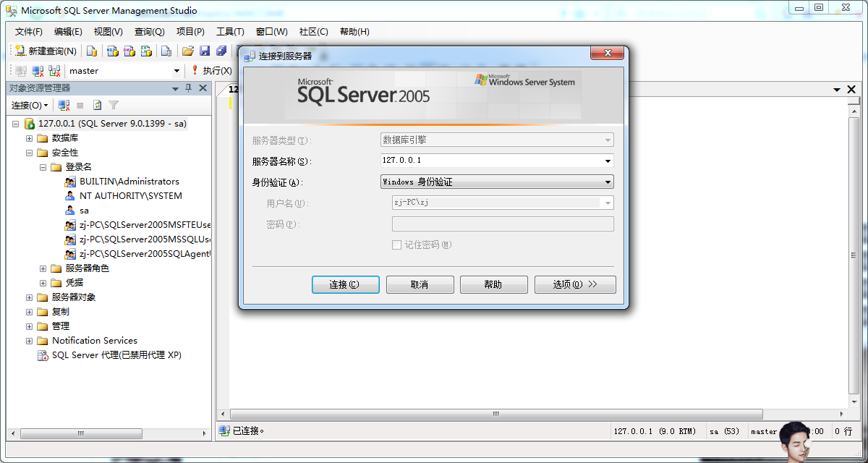Click the Options (选项) button in dialog

coord(575,284)
